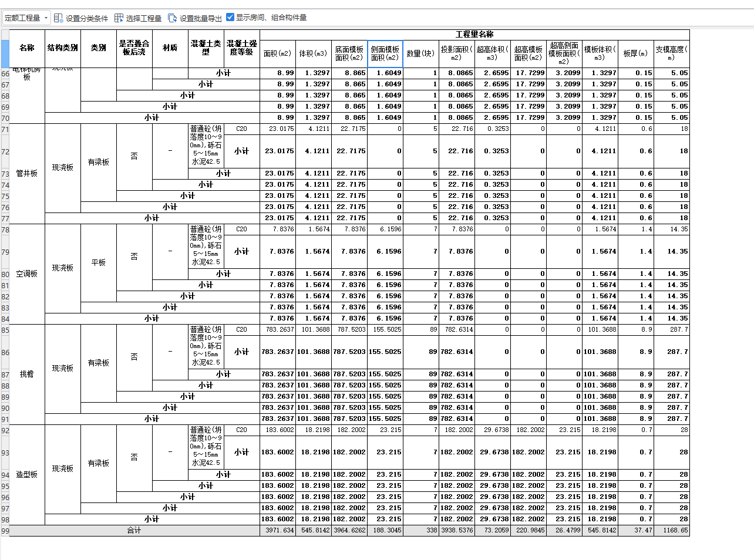Click the 工程量名称 header row
754x560 pixels.
pos(476,35)
